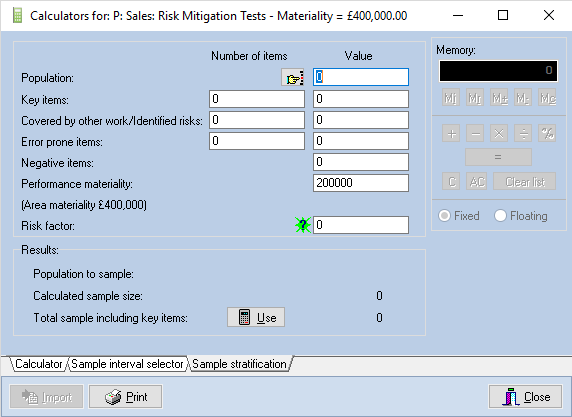
Task: Click the population lookup hand icon
Action: tap(293, 77)
